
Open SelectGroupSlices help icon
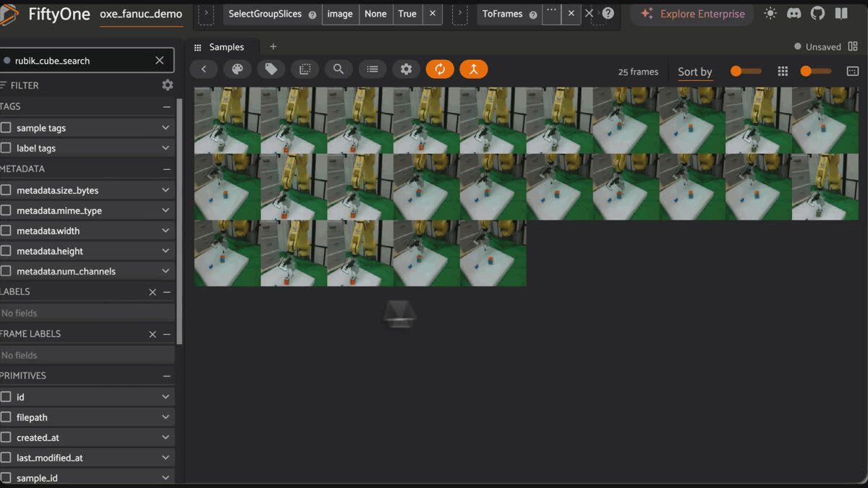312,14
